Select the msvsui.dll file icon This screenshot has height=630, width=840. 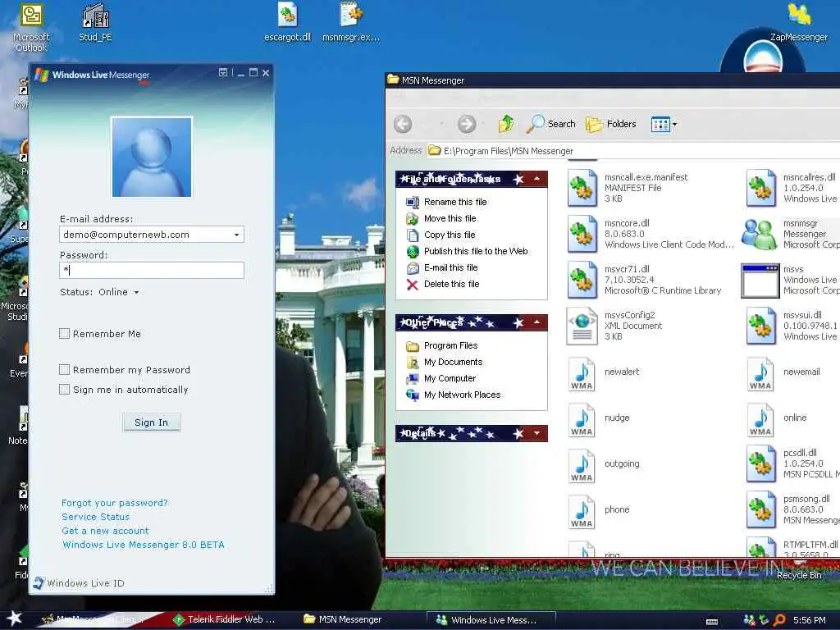761,326
